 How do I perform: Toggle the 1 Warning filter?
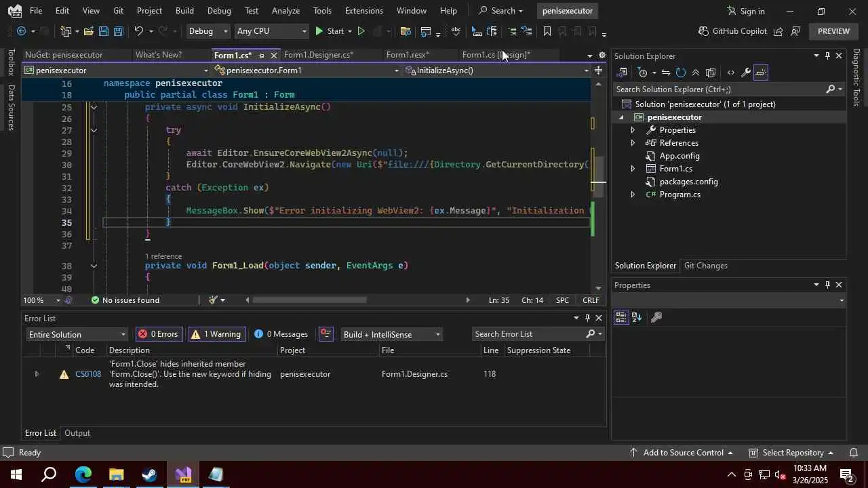(216, 334)
